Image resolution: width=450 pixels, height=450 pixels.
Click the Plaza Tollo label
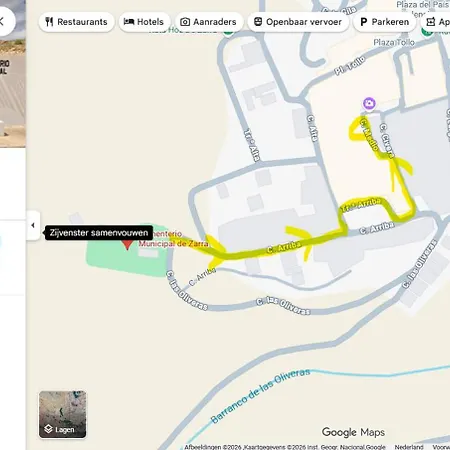click(x=394, y=43)
